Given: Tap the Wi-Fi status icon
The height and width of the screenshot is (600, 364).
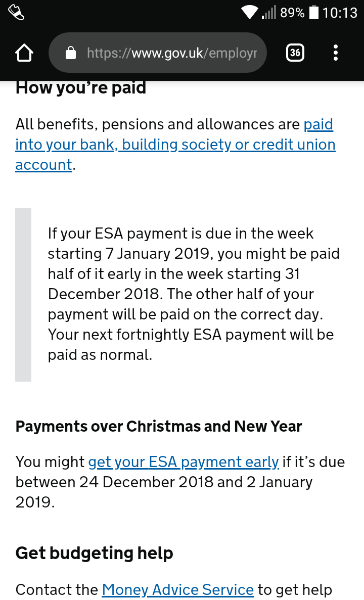Looking at the screenshot, I should (x=250, y=12).
